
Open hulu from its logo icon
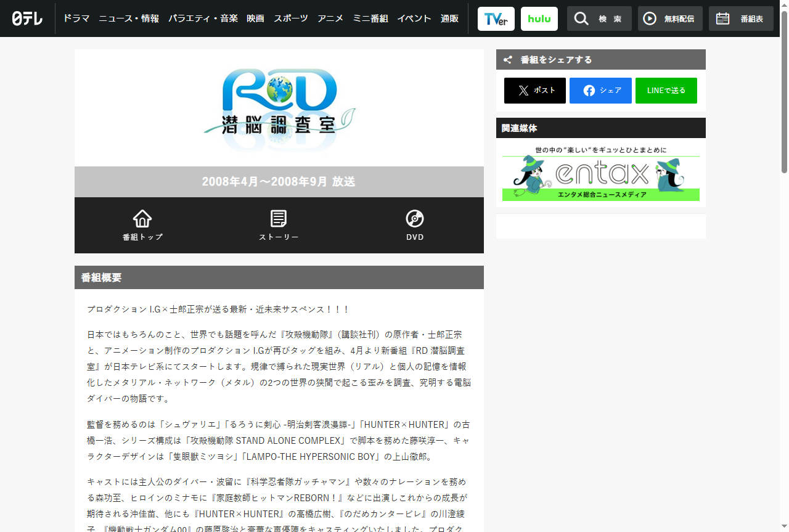[x=539, y=18]
